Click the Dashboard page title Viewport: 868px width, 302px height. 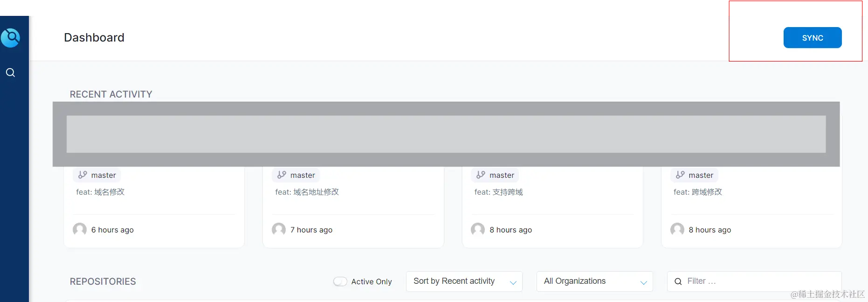(x=94, y=37)
